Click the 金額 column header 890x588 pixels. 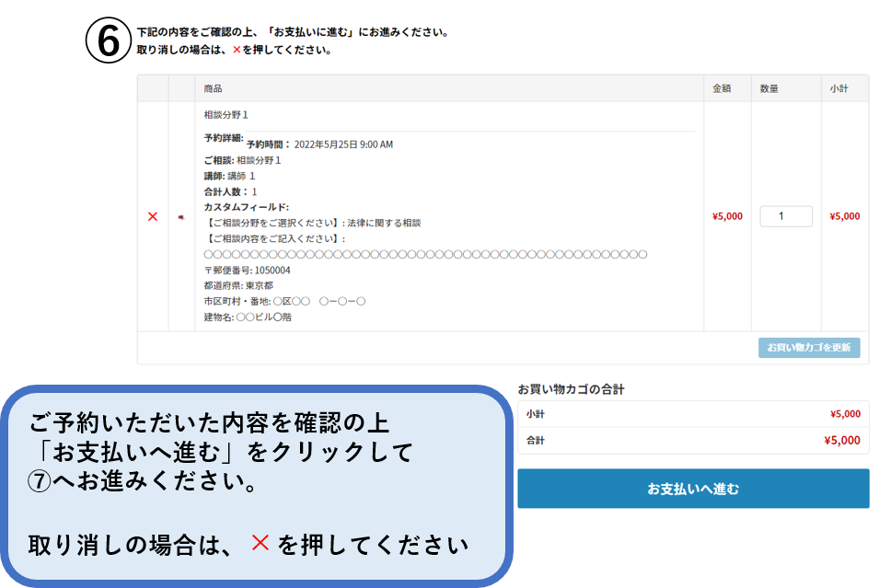coord(722,88)
